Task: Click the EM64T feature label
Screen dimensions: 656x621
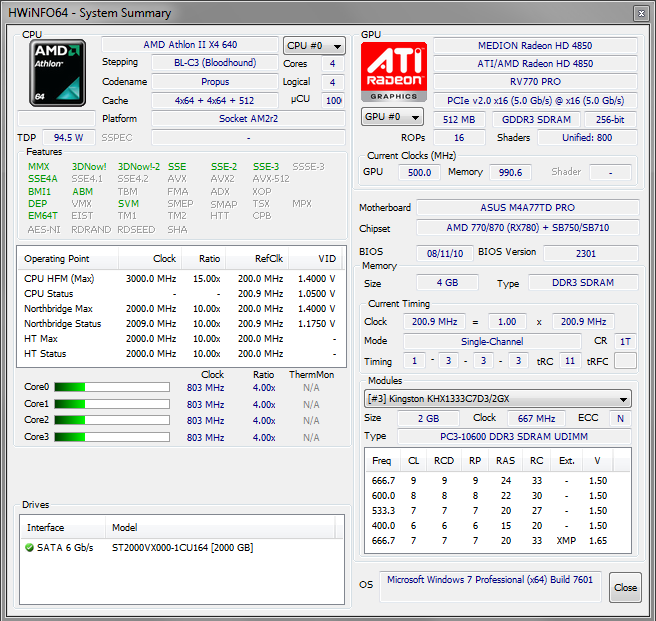Action: 43,216
